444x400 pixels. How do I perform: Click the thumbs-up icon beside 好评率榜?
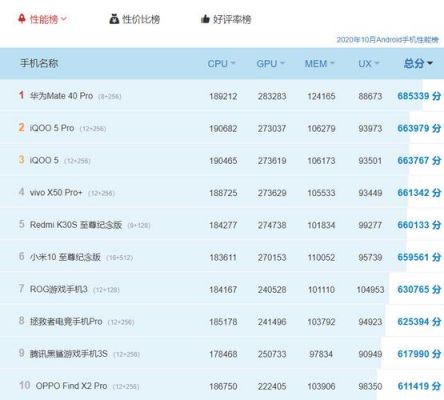click(x=205, y=19)
